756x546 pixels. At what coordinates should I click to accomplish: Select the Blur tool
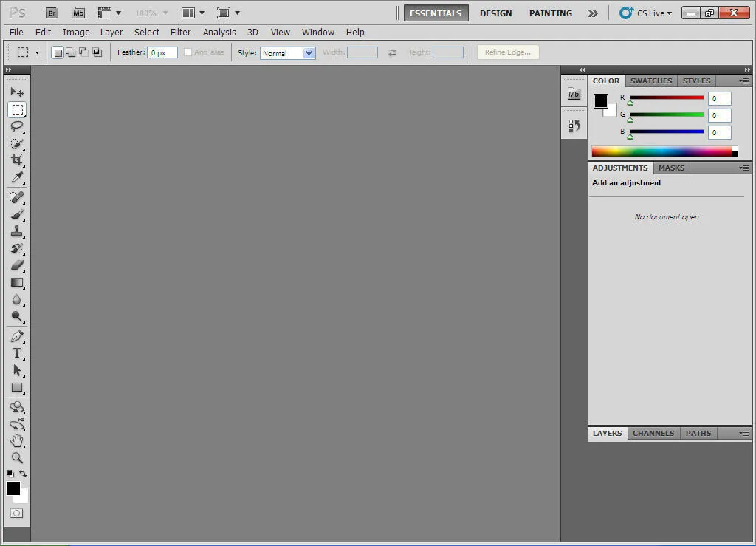coord(17,299)
